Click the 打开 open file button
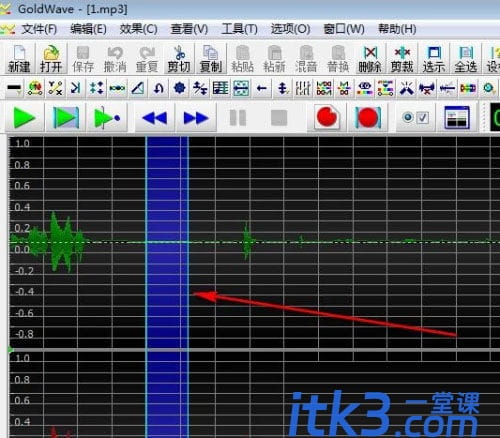Viewport: 500px width, 438px height. 51,59
